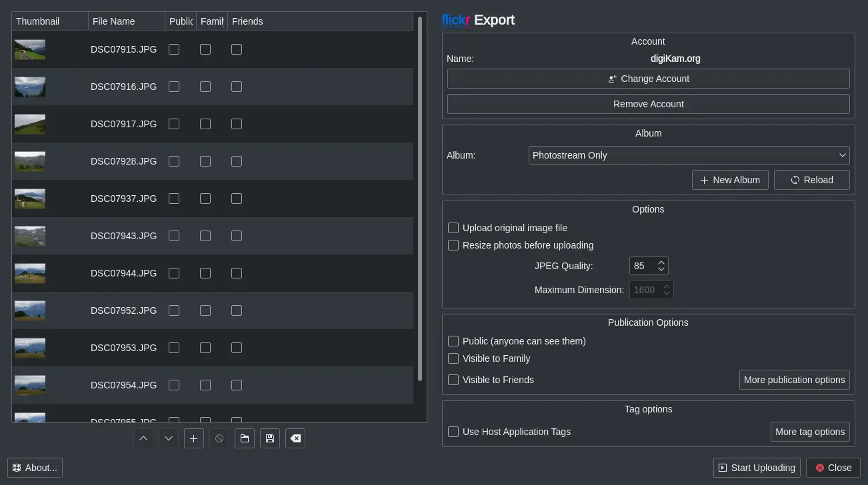This screenshot has height=485, width=868.
Task: Open the Album selection dropdown
Action: [x=689, y=155]
